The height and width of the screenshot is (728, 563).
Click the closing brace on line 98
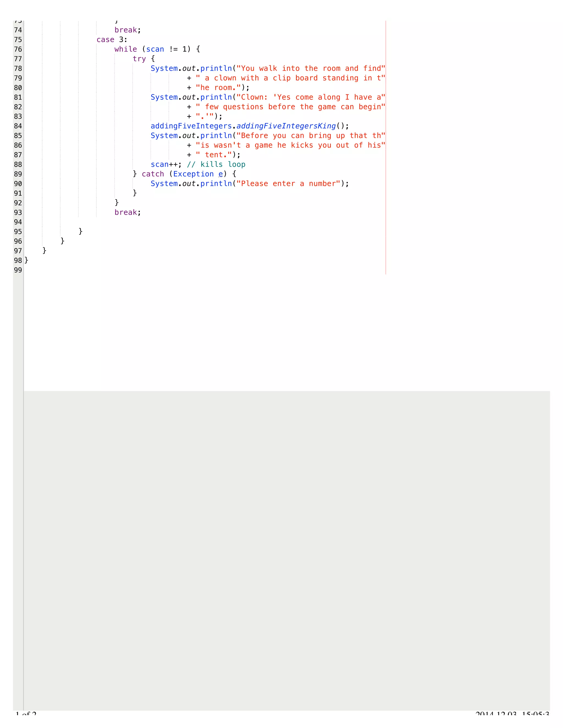click(26, 260)
